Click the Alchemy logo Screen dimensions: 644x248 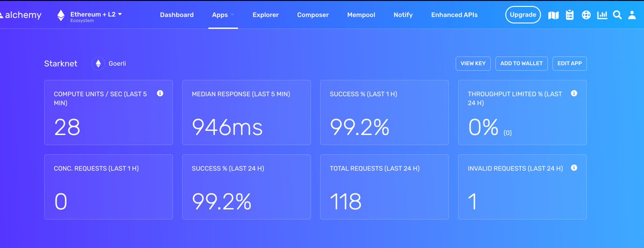point(20,15)
